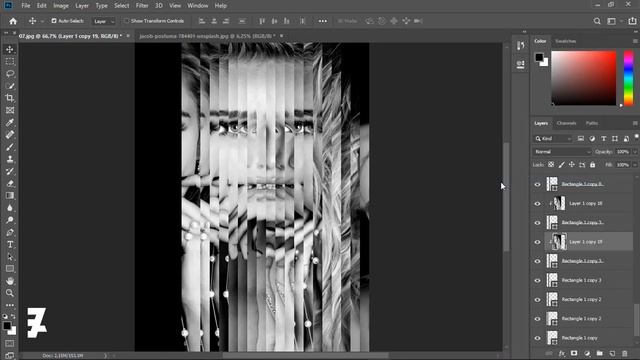Create a new group folder

click(x=599, y=353)
